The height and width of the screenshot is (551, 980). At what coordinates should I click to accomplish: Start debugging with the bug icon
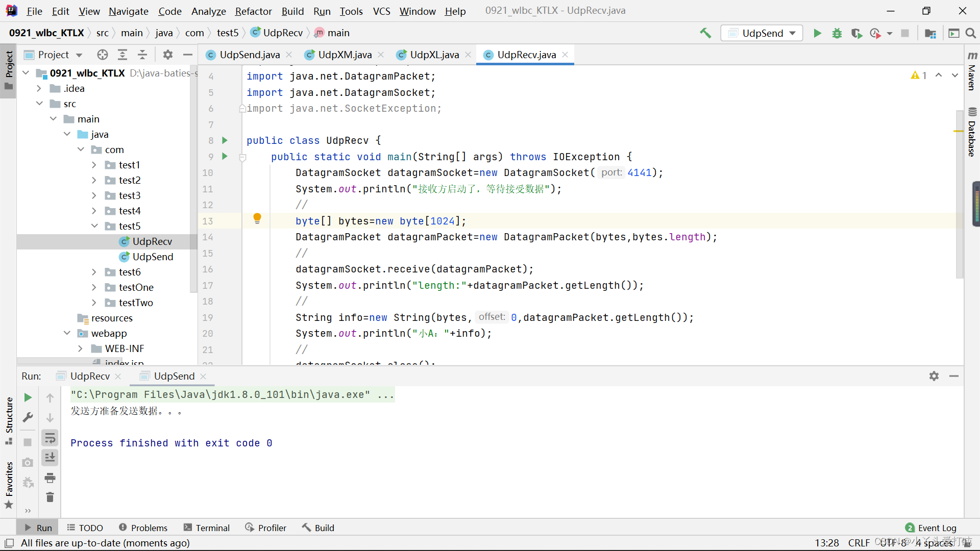click(x=837, y=33)
